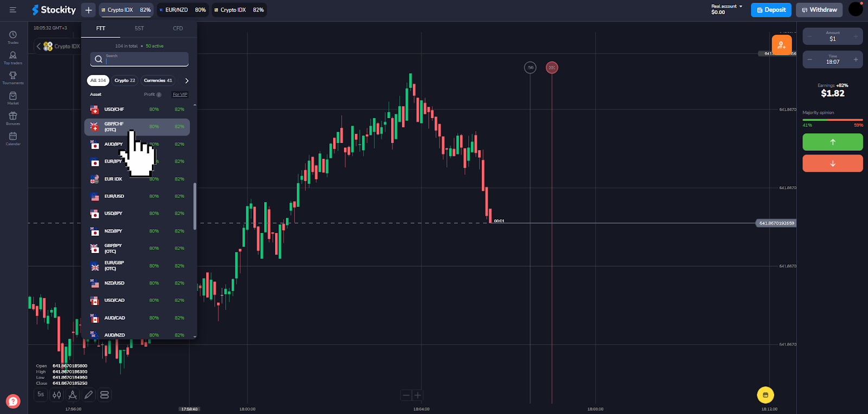
Task: Click the red expiry marker circle
Action: click(552, 68)
